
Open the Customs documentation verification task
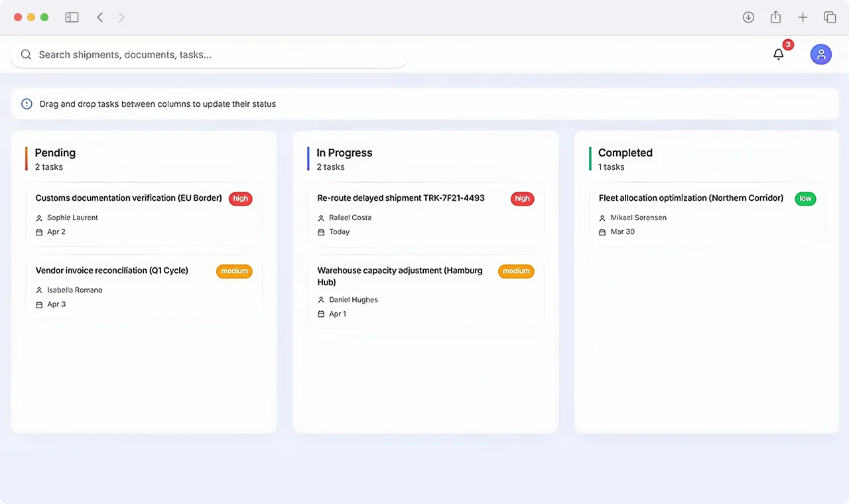point(144,216)
